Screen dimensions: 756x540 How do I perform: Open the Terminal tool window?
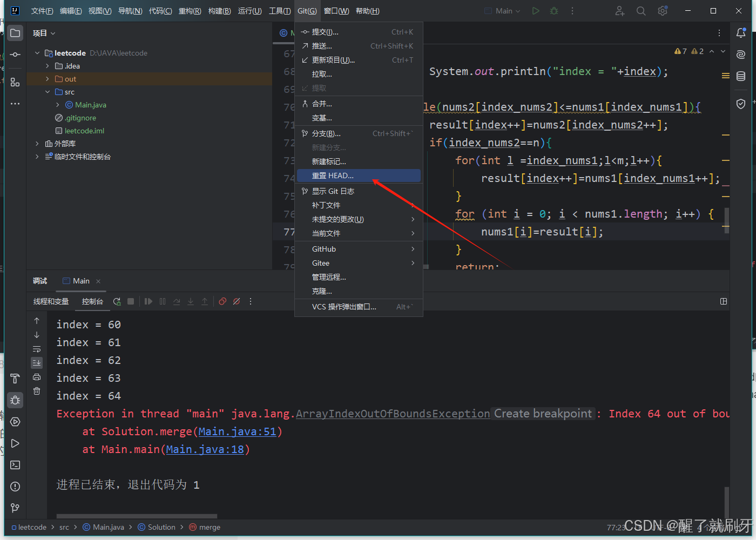point(15,465)
